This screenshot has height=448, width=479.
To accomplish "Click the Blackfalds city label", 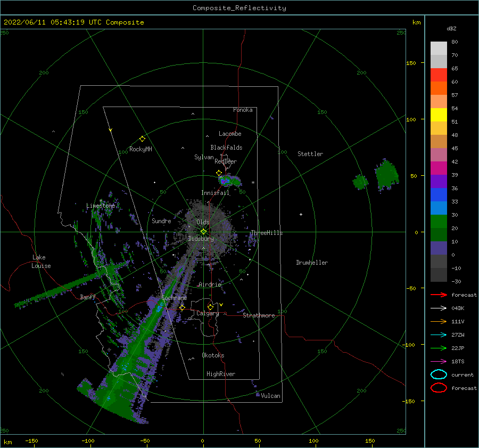I will click(x=226, y=148).
